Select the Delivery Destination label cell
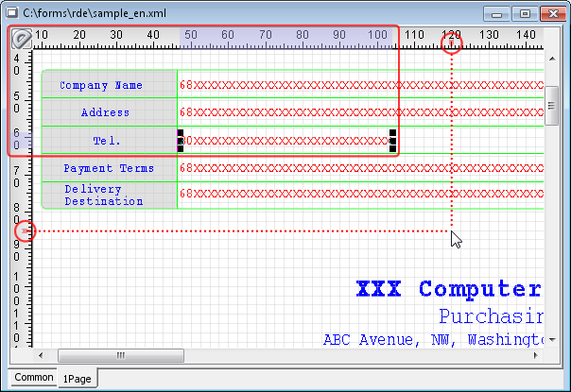The width and height of the screenshot is (571, 392). click(x=110, y=196)
